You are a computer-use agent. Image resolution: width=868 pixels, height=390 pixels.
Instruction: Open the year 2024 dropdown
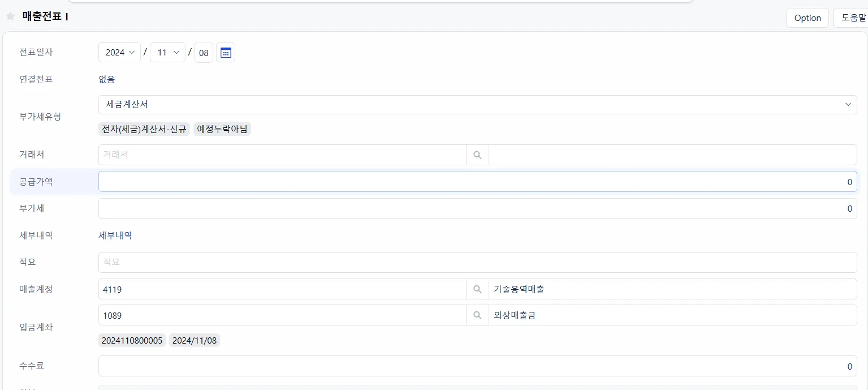tap(120, 53)
